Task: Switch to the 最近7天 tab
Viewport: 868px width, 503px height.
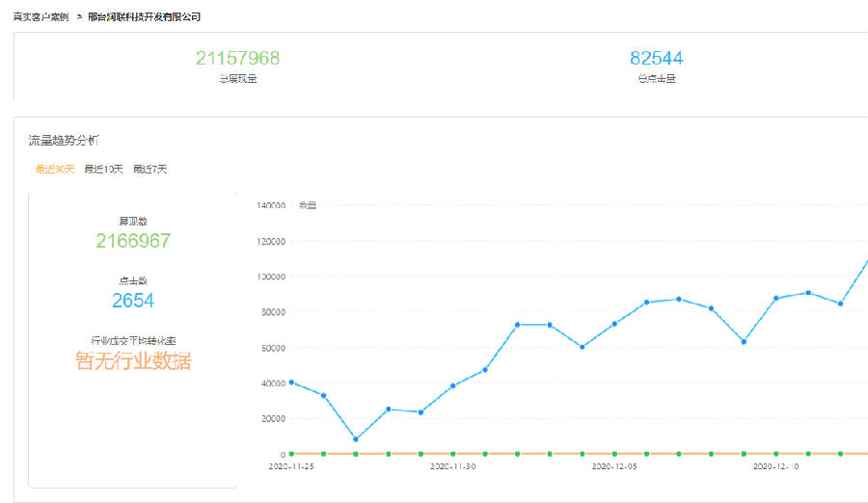Action: tap(149, 169)
